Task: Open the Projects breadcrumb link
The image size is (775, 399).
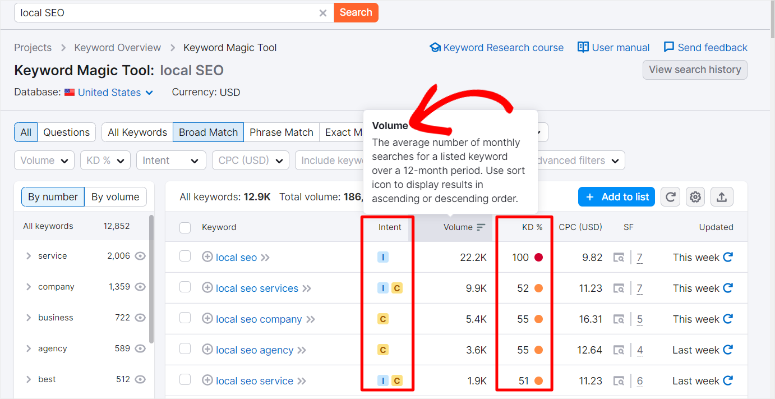Action: (33, 47)
